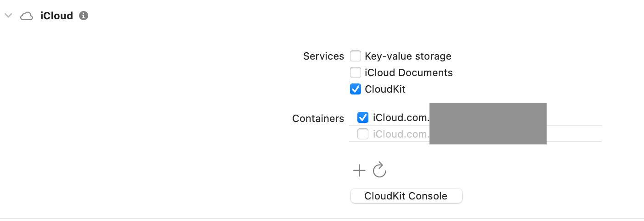Image resolution: width=644 pixels, height=221 pixels.
Task: Click the cloud icon beside iCloud
Action: (x=27, y=16)
